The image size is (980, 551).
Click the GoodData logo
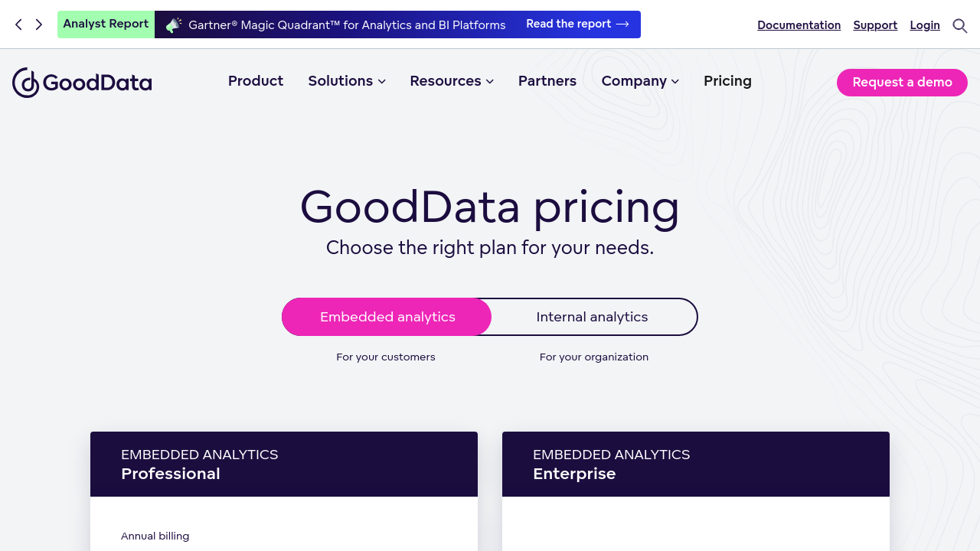pos(82,82)
